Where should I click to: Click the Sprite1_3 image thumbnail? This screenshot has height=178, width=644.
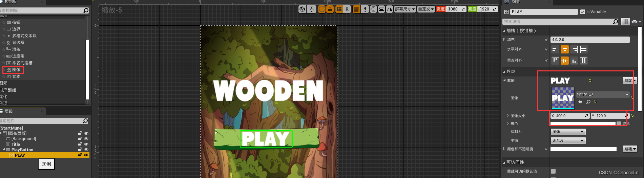pos(563,98)
